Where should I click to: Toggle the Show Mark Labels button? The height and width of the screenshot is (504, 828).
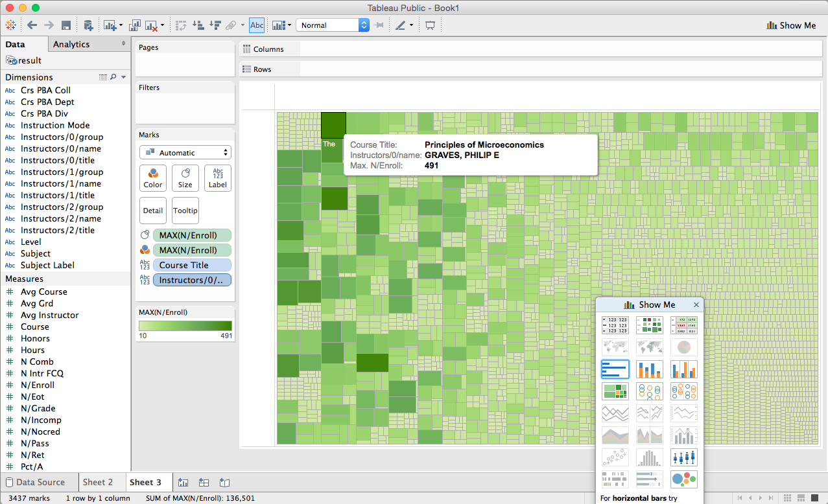coord(257,25)
